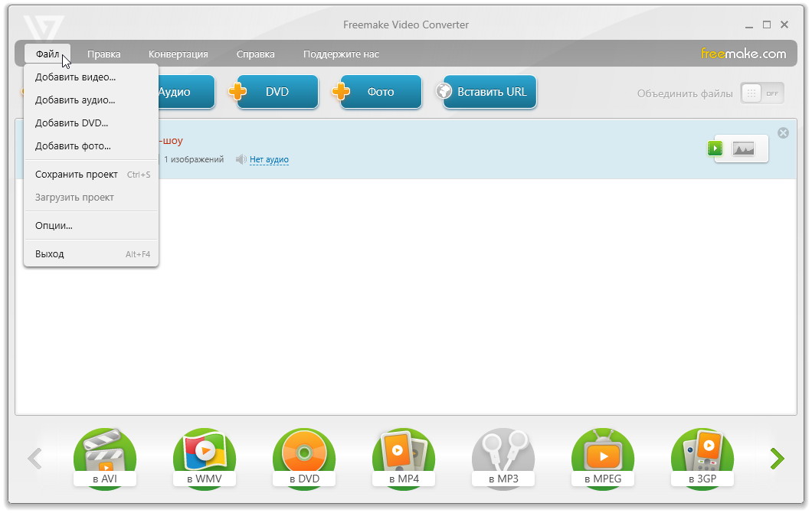Click the speaker icon beside Нет аудио

pos(241,159)
